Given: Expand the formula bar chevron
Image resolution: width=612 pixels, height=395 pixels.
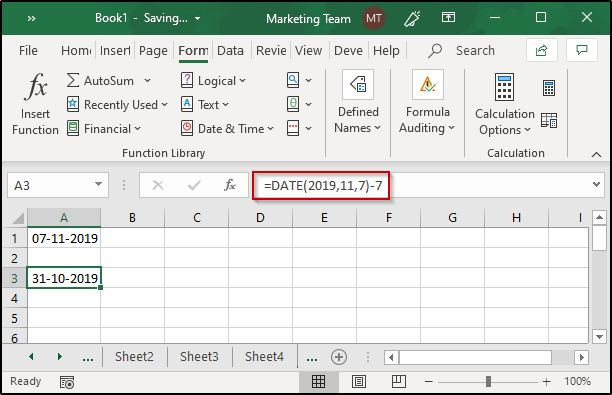Looking at the screenshot, I should pos(596,184).
